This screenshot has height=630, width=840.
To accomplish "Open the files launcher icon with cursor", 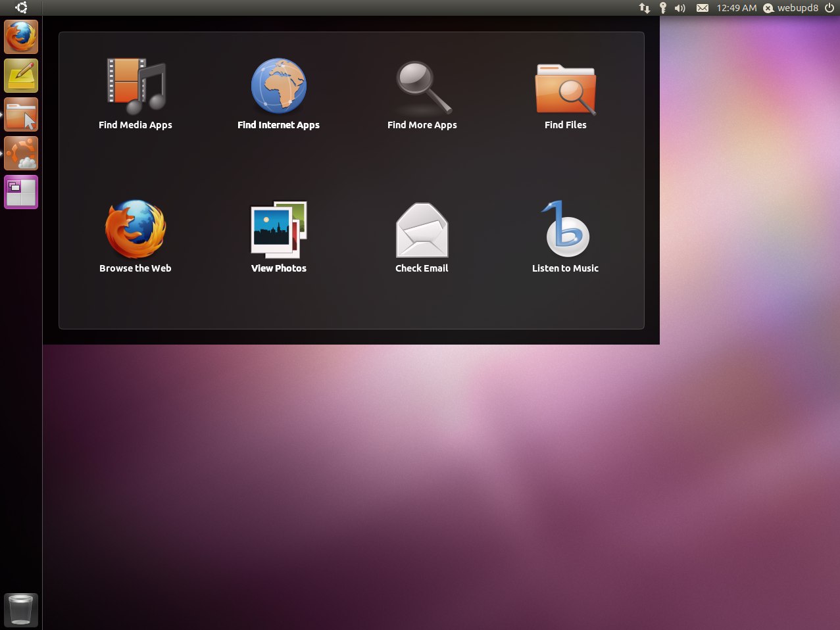I will pyautogui.click(x=21, y=114).
